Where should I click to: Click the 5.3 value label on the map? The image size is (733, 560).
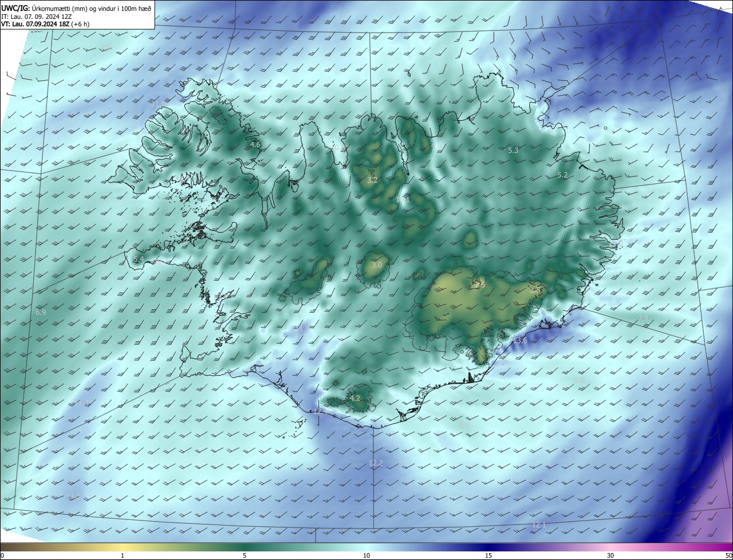[x=513, y=151]
